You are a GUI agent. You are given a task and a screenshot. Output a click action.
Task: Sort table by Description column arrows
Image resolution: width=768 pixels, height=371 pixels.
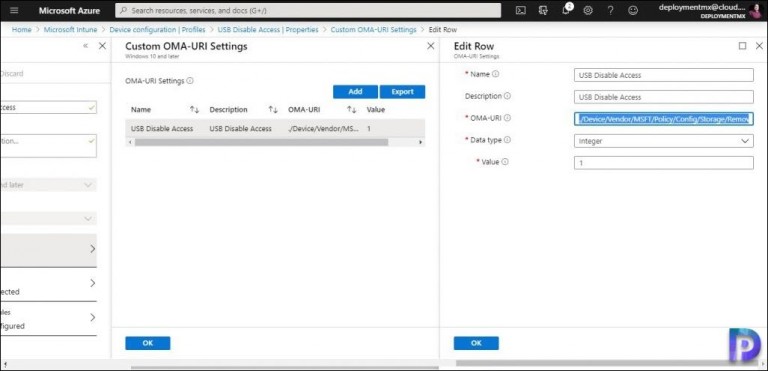pyautogui.click(x=273, y=110)
